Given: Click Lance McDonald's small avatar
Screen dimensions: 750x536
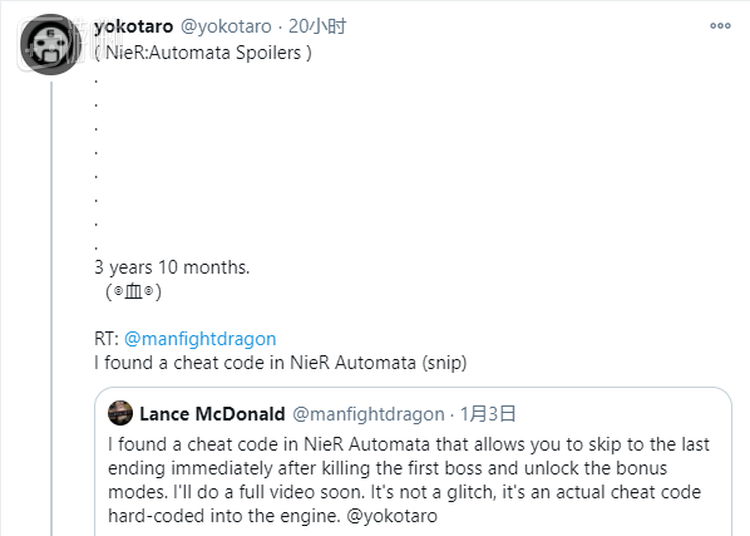Looking at the screenshot, I should [x=120, y=413].
